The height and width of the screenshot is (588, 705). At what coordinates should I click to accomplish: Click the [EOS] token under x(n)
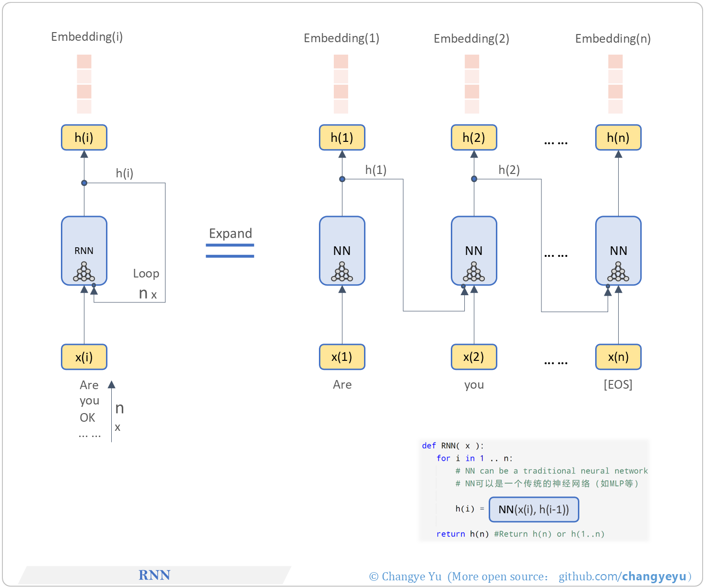pyautogui.click(x=618, y=385)
